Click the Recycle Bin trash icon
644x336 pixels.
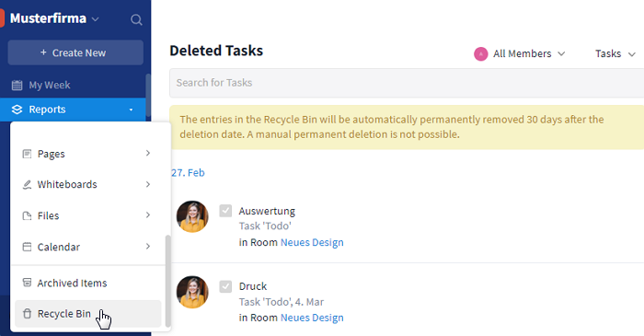tap(27, 314)
